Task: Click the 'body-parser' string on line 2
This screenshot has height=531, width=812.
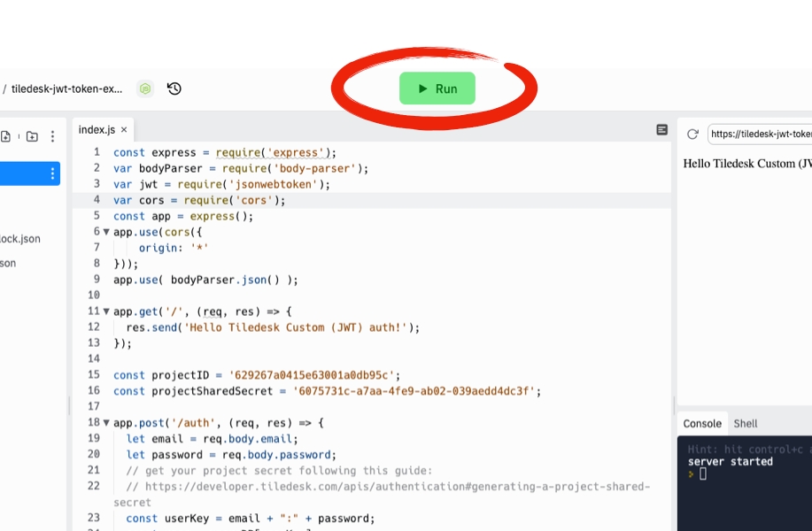Action: [x=315, y=169]
